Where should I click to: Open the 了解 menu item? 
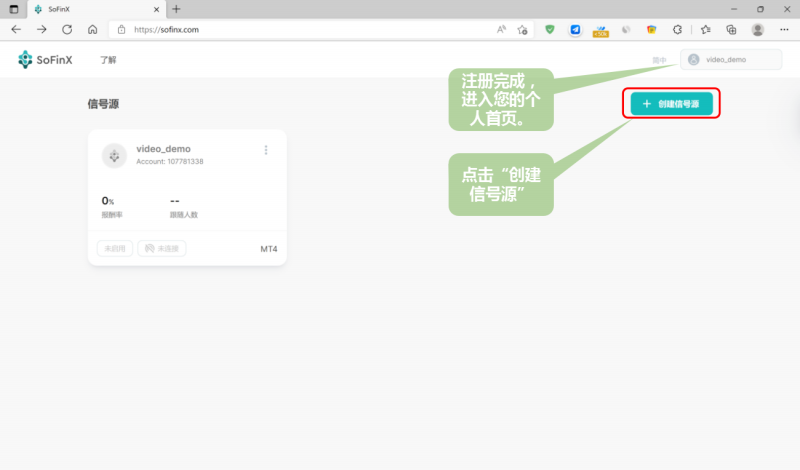tap(108, 60)
